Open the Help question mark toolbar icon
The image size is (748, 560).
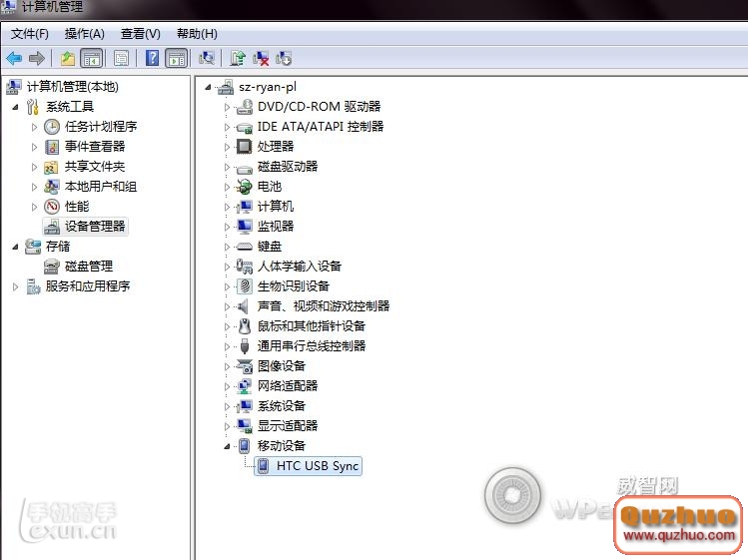[152, 58]
